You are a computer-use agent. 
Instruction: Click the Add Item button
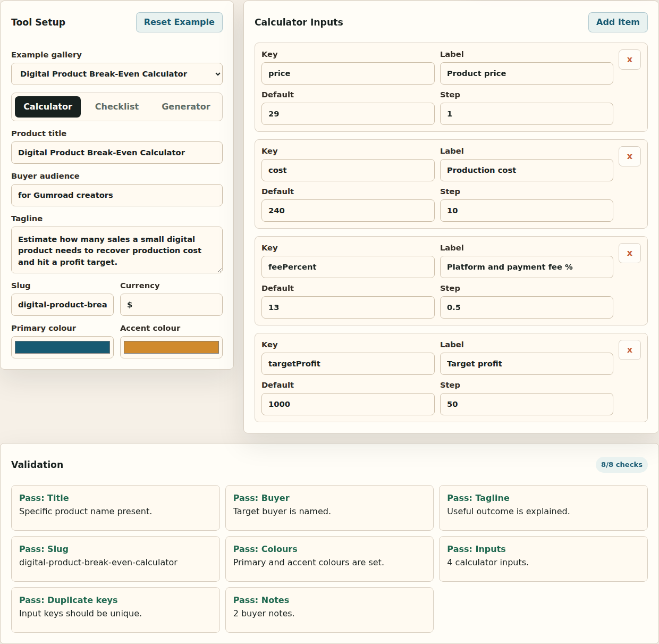(618, 22)
